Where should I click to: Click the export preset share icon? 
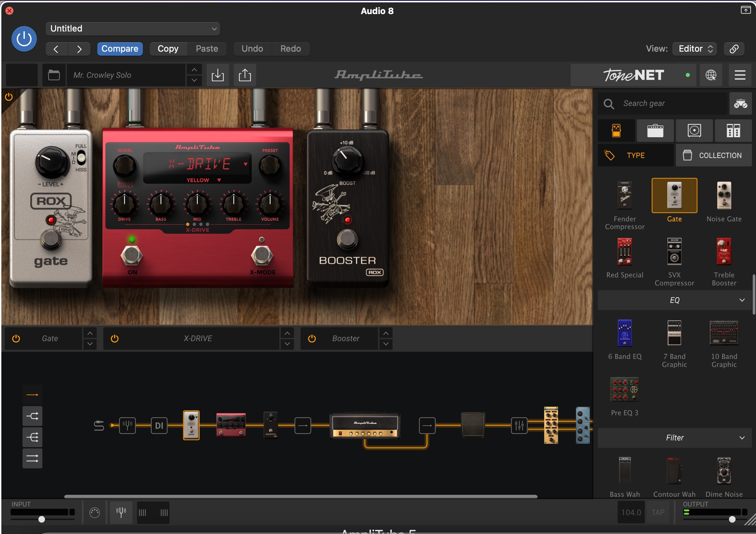tap(245, 75)
